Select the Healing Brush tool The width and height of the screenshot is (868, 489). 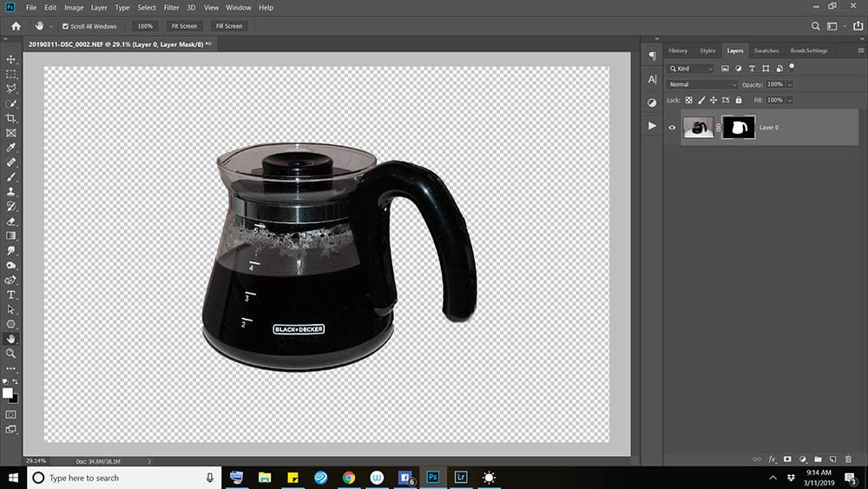[10, 162]
